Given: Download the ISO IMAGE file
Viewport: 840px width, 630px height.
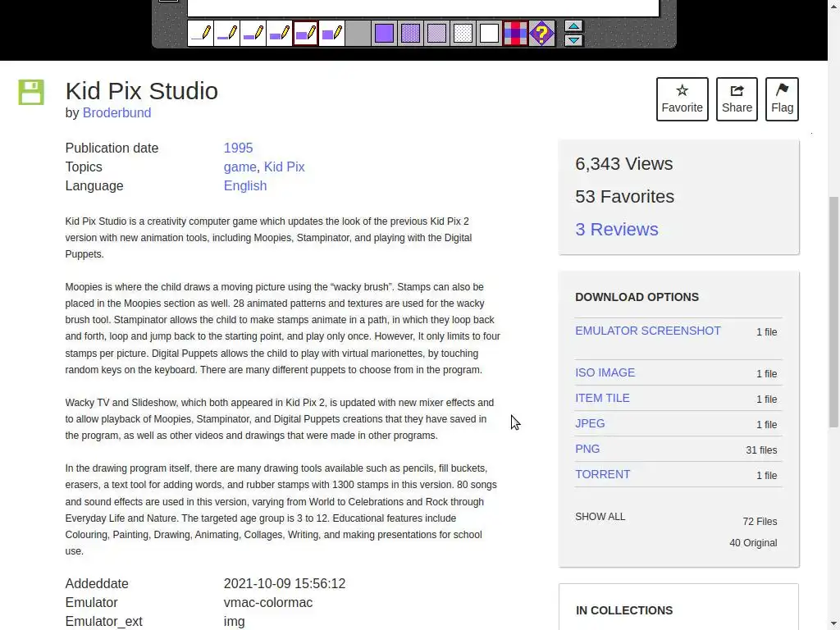Looking at the screenshot, I should [x=605, y=373].
